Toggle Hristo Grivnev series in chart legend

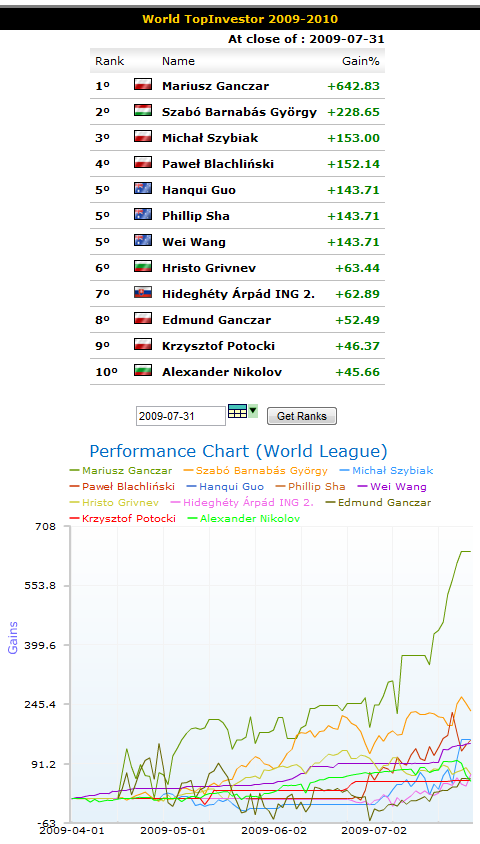[115, 503]
